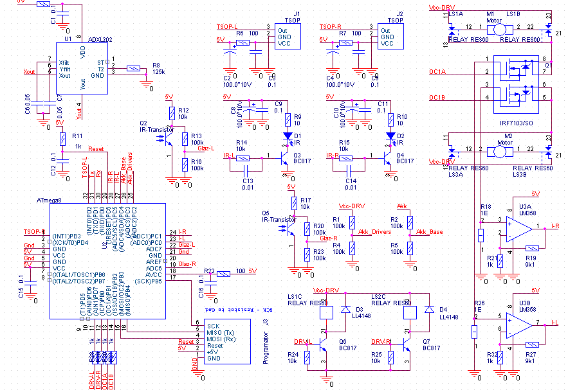
Task: Select the U3B LM358 op-amp triangle
Action: (x=519, y=323)
